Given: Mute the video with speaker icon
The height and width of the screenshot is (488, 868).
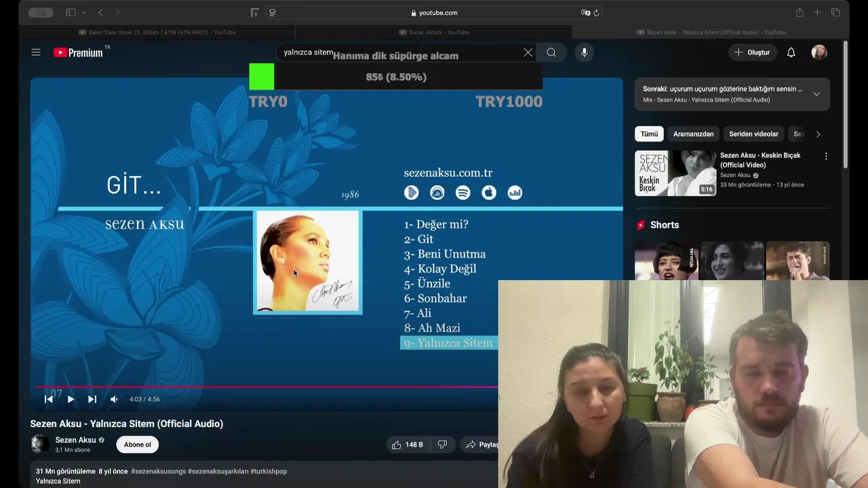Looking at the screenshot, I should (114, 399).
